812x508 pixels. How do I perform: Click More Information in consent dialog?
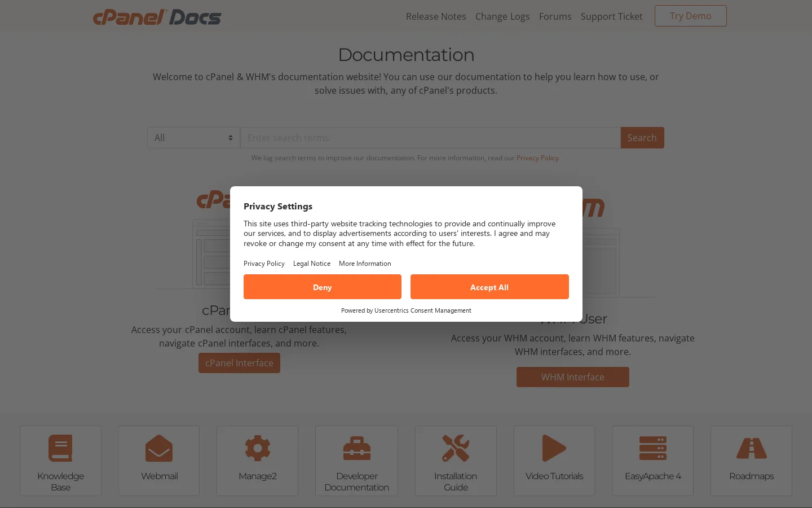point(365,264)
